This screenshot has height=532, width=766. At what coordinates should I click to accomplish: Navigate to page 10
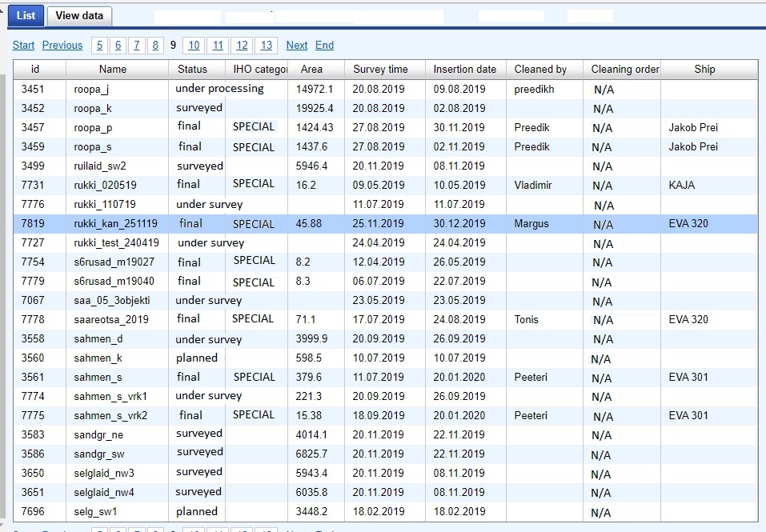[x=193, y=46]
